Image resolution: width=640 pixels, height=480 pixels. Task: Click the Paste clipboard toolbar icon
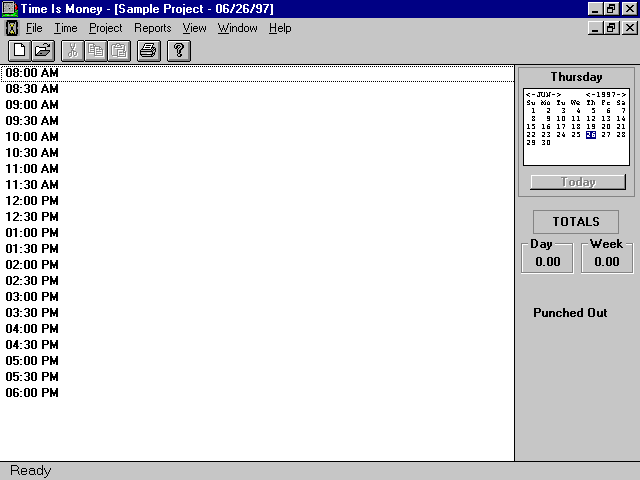(x=119, y=50)
